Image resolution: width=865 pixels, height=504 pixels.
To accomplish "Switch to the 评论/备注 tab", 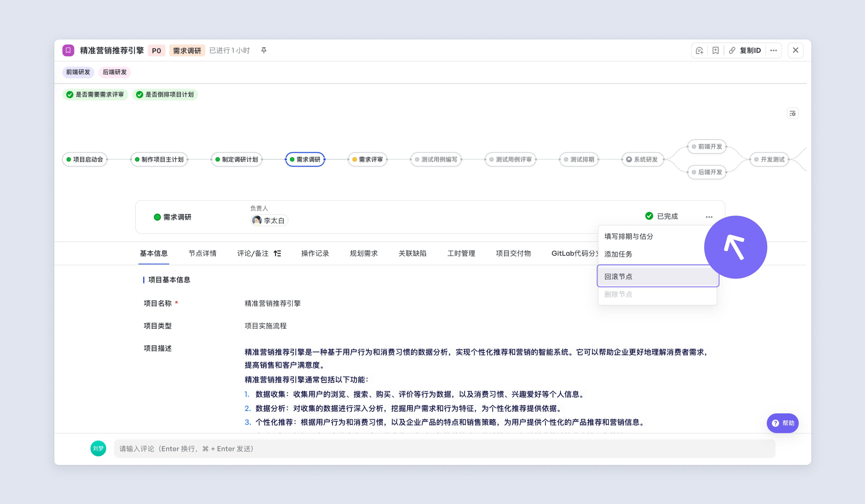I will pyautogui.click(x=253, y=253).
